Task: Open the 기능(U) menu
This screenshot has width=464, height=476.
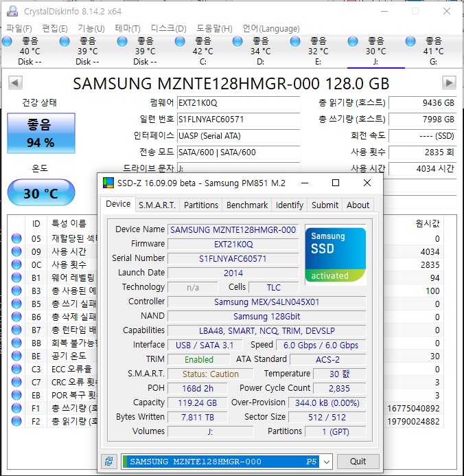Action: tap(91, 29)
